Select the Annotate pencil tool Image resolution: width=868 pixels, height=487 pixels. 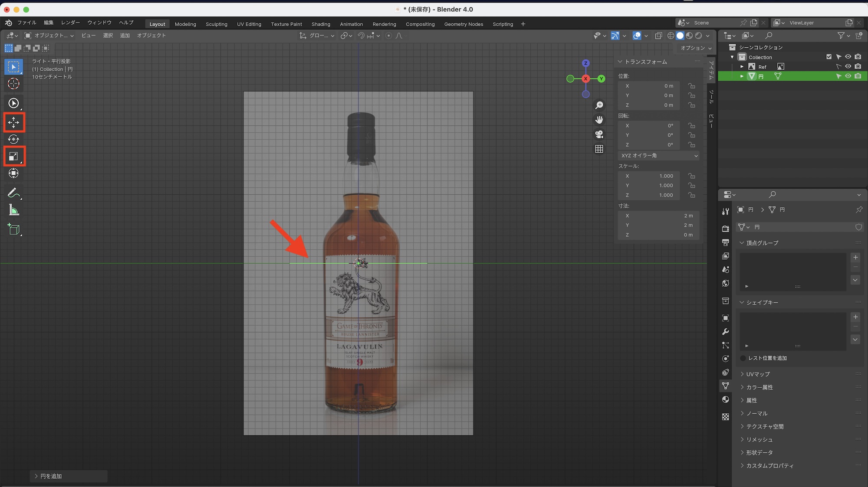point(14,193)
